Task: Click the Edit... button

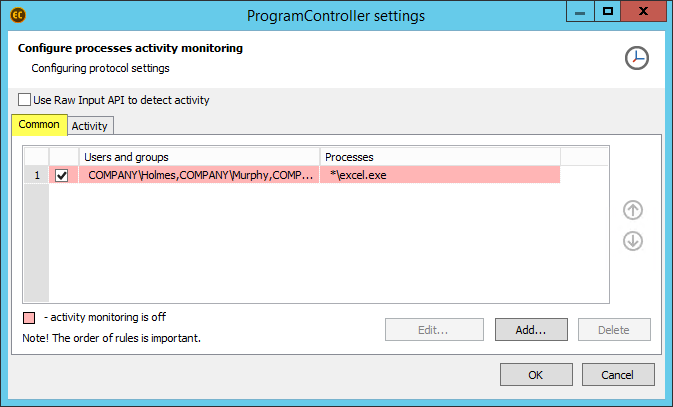Action: pyautogui.click(x=434, y=330)
